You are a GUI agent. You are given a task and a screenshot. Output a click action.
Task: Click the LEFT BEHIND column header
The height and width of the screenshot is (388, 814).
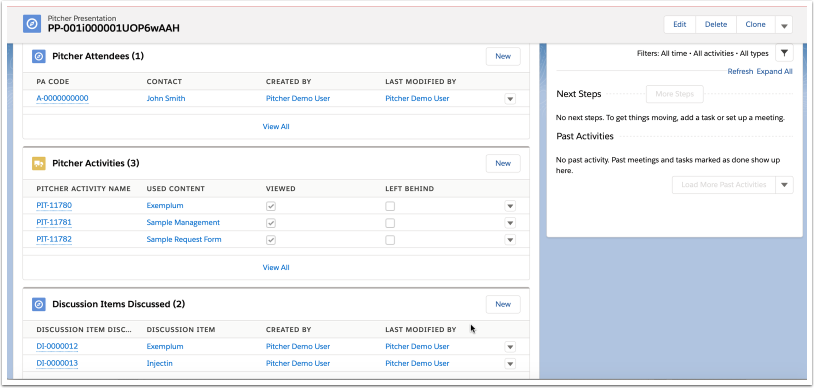pos(410,189)
